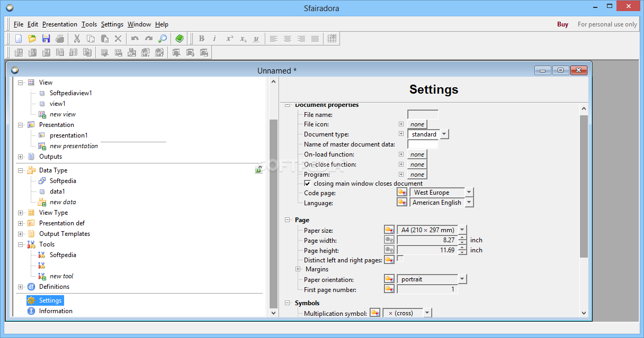Open the green Help book icon
Screen dimensions: 644x338
[180, 39]
